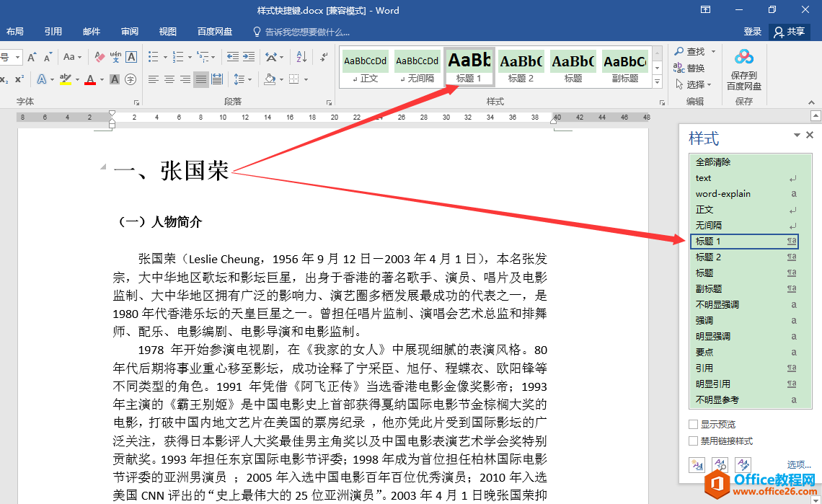Expand the styles gallery more arrow
Image resolution: width=822 pixels, height=504 pixels.
pyautogui.click(x=657, y=83)
